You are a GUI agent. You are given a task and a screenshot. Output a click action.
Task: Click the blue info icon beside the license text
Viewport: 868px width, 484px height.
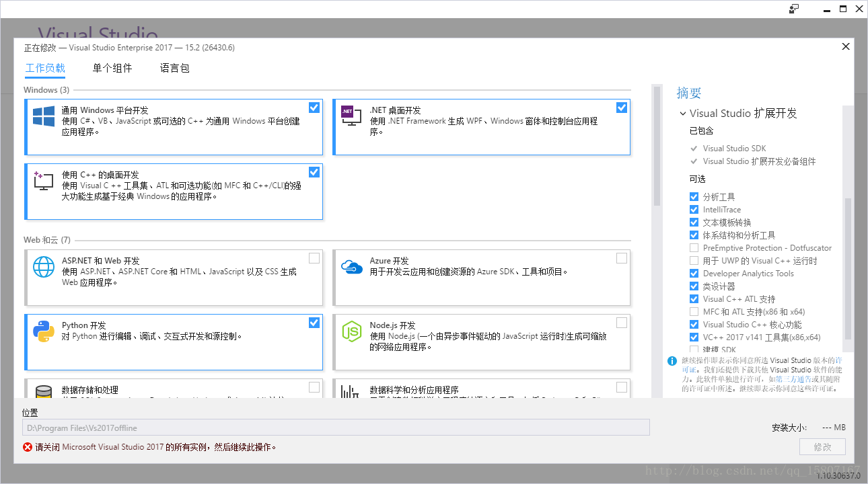tap(672, 361)
